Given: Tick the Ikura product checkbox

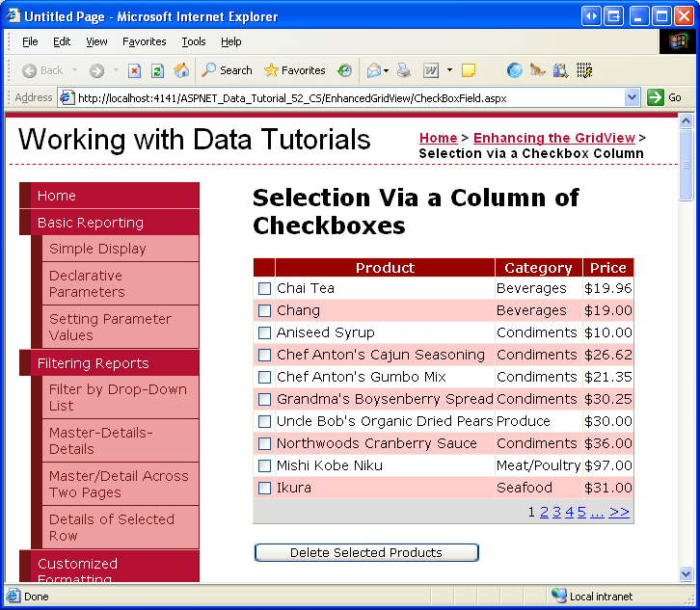Looking at the screenshot, I should [x=264, y=488].
